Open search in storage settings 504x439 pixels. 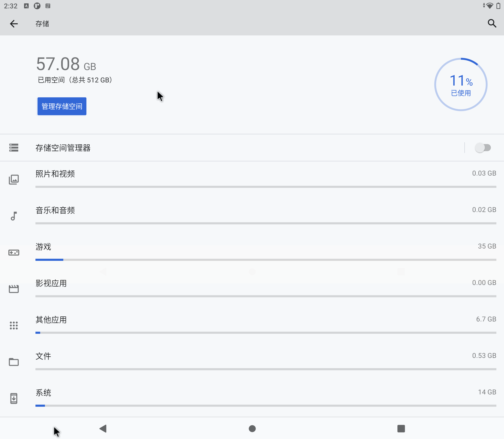492,24
